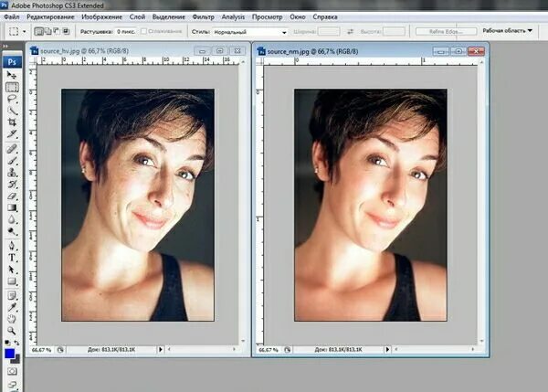Viewport: 548px width, 392px height.
Task: Click the portrait image in source_nm.jpg
Action: click(371, 205)
